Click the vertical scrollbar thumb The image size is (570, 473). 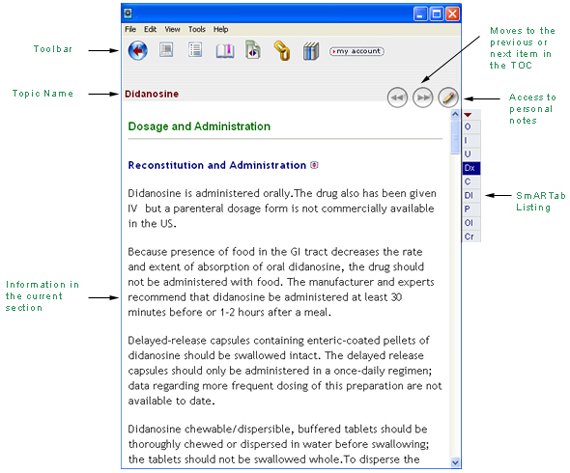(x=455, y=137)
